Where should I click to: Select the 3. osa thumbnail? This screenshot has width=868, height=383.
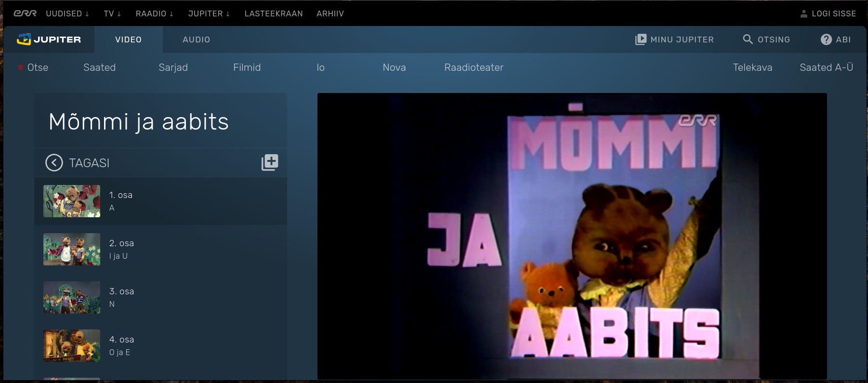(x=72, y=297)
